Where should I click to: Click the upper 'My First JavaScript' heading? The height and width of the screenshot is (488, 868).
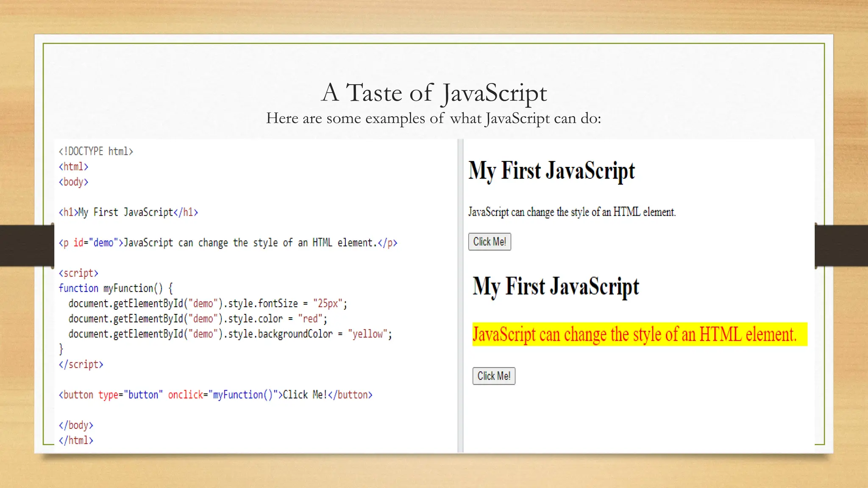tap(551, 171)
